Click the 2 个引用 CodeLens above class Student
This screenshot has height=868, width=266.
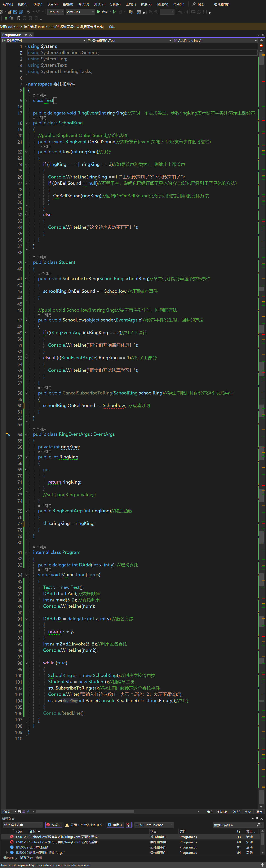(x=40, y=257)
